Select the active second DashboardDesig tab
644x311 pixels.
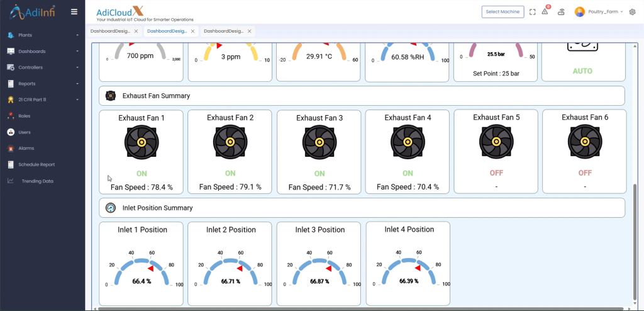(167, 31)
